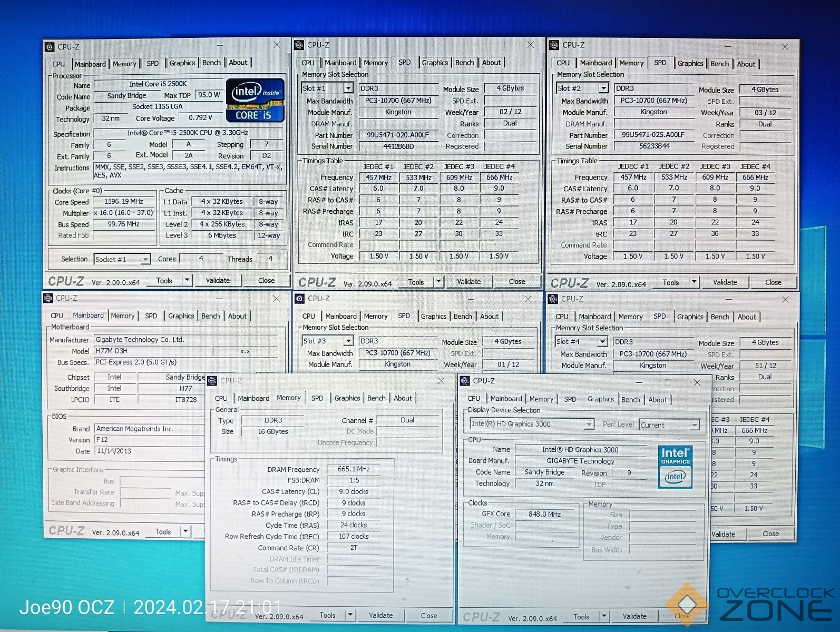Open Graphics tab in the Slot #1 window
Screen dimensions: 840x632
435,63
